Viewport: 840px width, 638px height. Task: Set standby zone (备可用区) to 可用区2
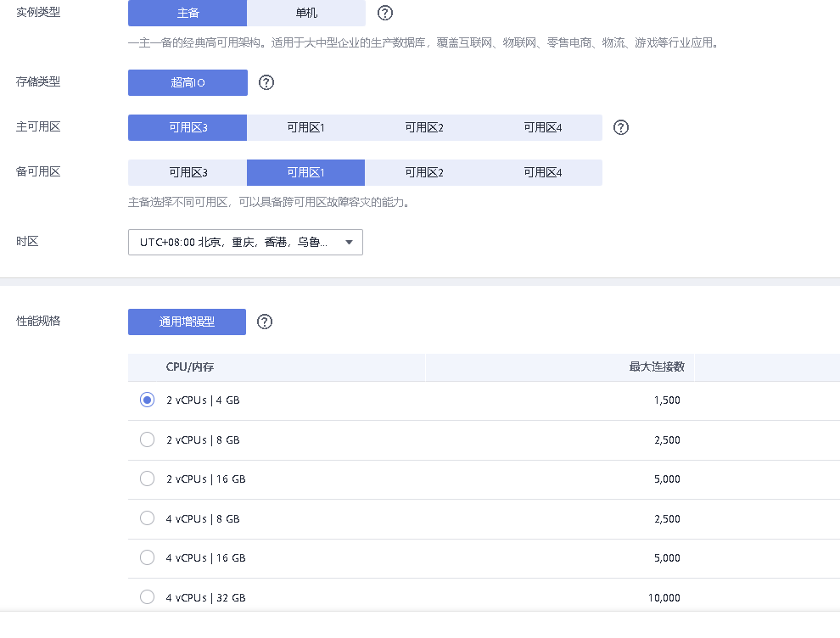(x=424, y=172)
